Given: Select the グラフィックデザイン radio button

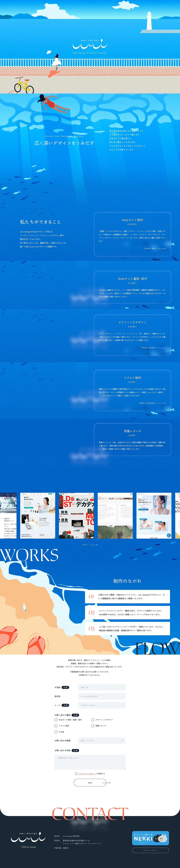Looking at the screenshot, I should 93,720.
